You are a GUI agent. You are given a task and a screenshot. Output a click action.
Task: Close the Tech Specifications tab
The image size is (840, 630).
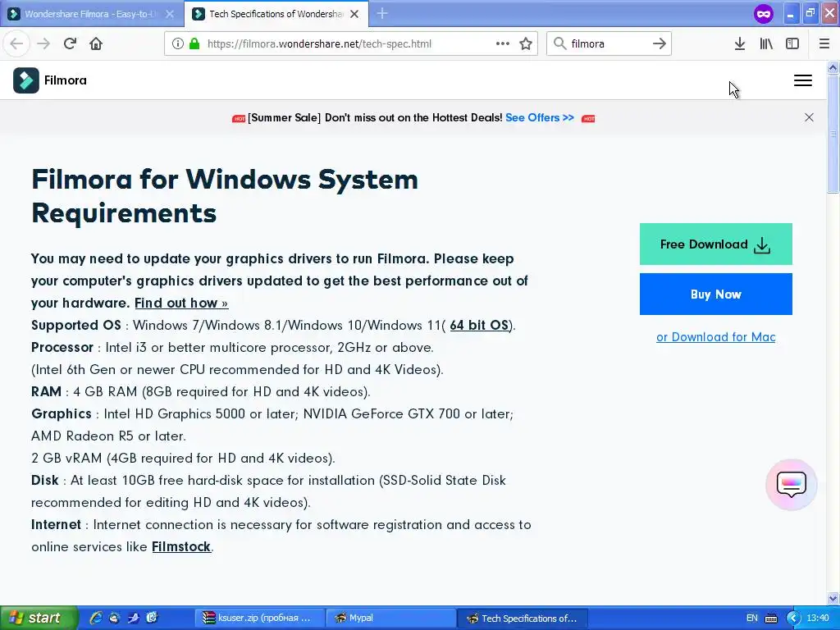(x=354, y=14)
